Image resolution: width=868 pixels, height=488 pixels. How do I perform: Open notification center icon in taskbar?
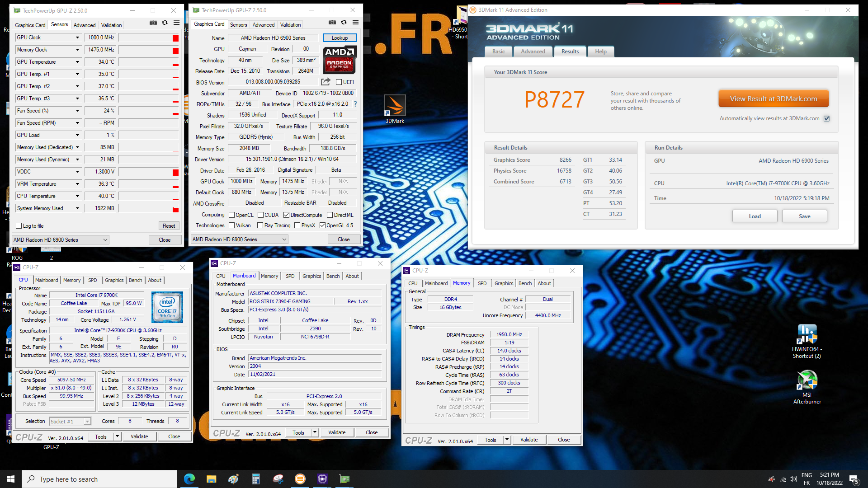[x=854, y=479]
